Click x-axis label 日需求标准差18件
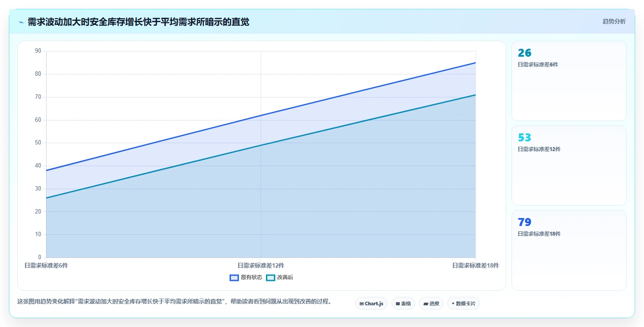 tap(476, 265)
